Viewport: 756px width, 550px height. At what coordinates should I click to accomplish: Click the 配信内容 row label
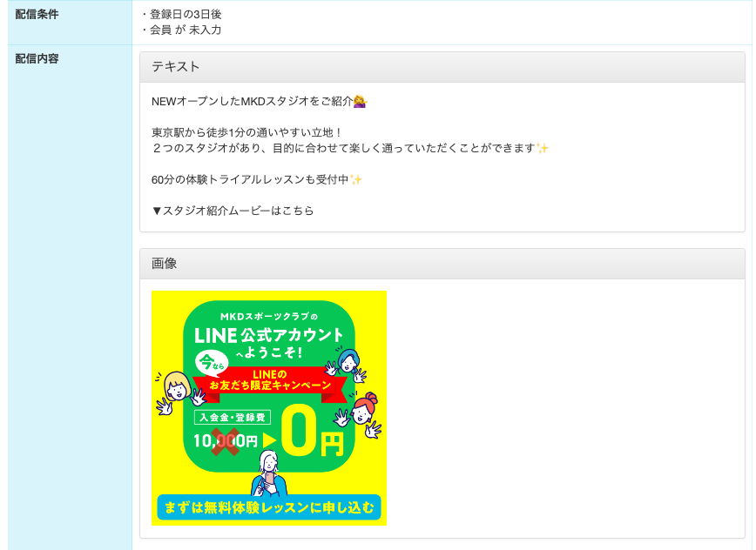37,59
